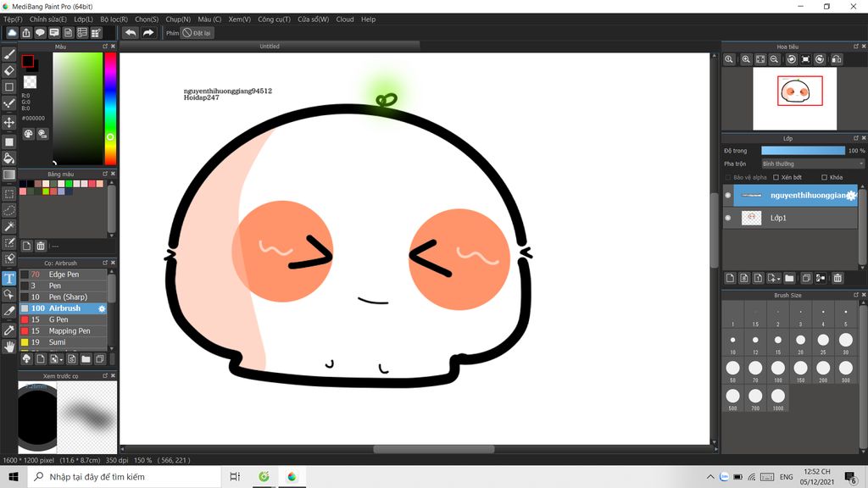
Task: Select the Gradient tool
Action: pos(8,175)
